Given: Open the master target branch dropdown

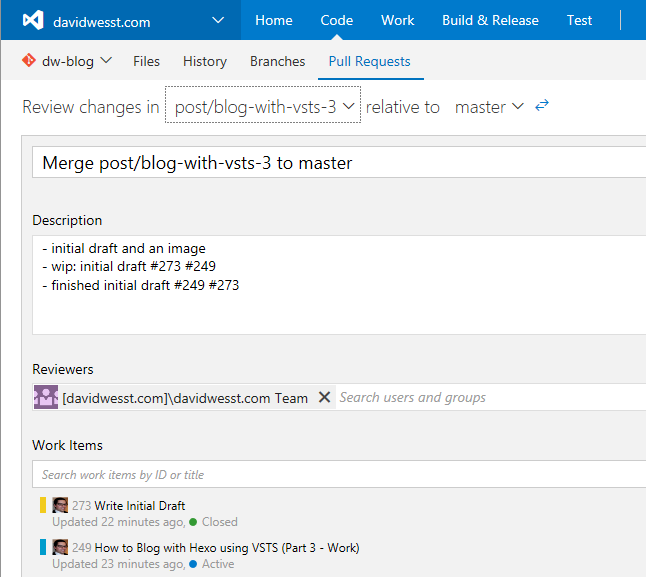Looking at the screenshot, I should (489, 107).
